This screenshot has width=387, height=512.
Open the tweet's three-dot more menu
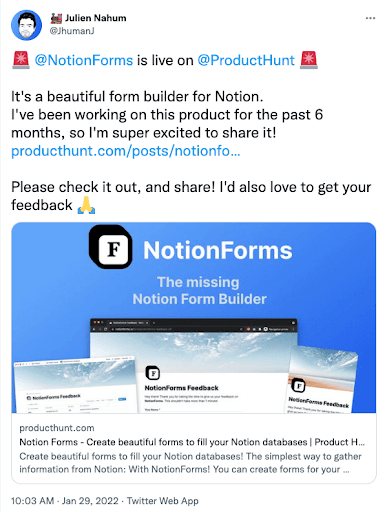[370, 18]
